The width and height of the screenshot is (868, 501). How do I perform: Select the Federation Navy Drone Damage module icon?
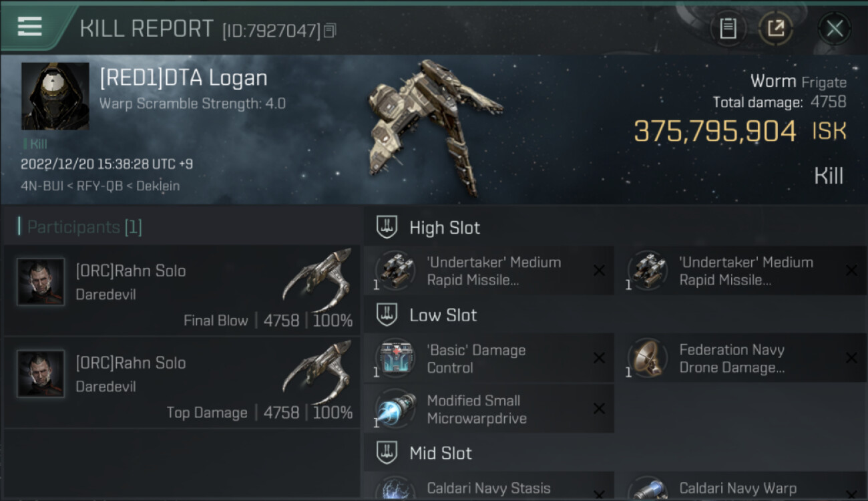click(x=648, y=358)
